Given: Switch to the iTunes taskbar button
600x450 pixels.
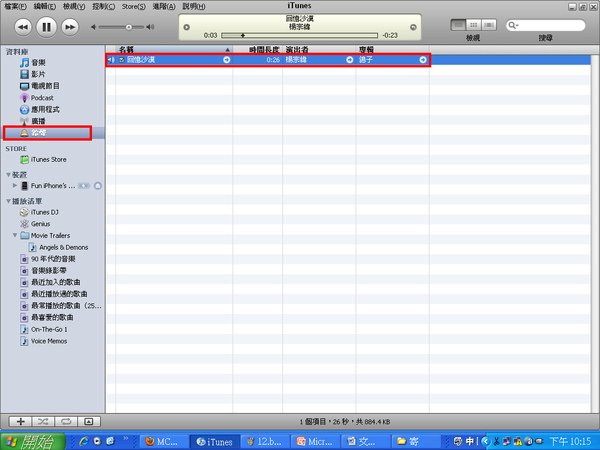Looking at the screenshot, I should [215, 442].
